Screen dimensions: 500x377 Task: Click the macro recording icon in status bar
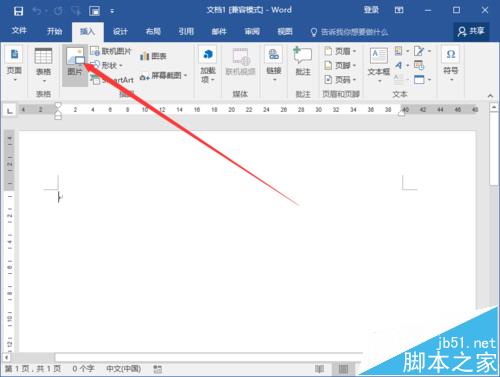[x=158, y=369]
